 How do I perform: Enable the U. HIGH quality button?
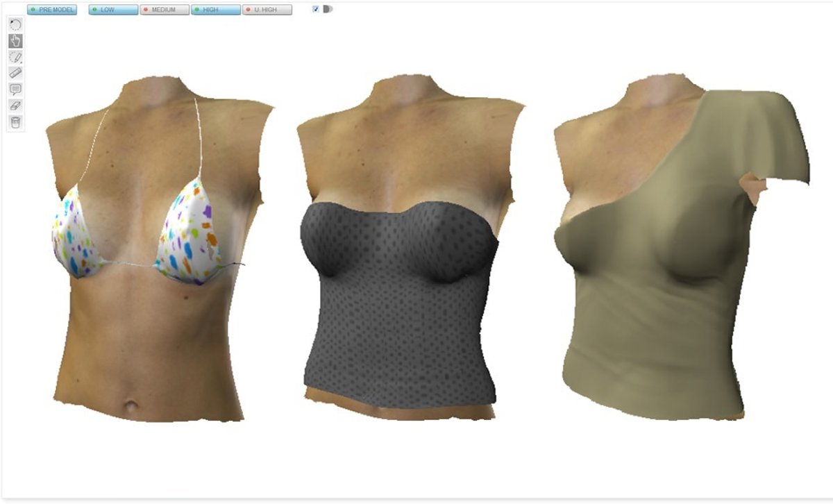(267, 10)
